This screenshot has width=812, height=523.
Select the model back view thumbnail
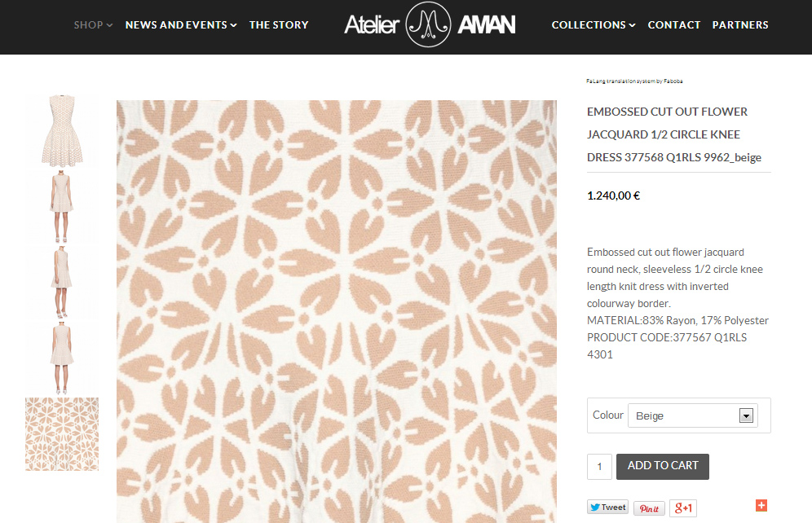(x=62, y=358)
